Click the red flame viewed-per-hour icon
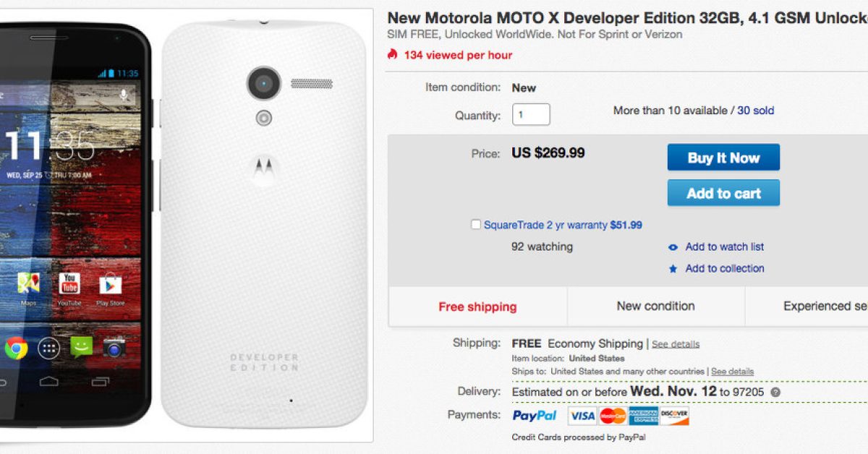This screenshot has height=454, width=868. click(x=393, y=54)
